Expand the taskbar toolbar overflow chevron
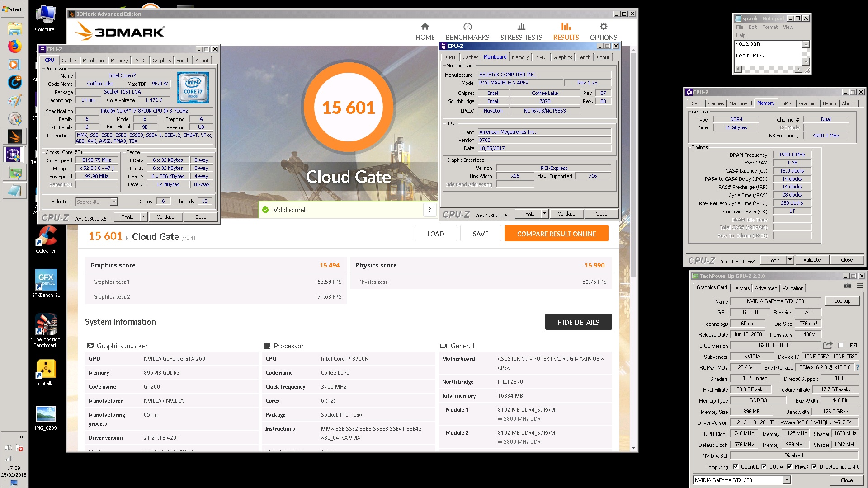The height and width of the screenshot is (488, 868). coord(21,437)
